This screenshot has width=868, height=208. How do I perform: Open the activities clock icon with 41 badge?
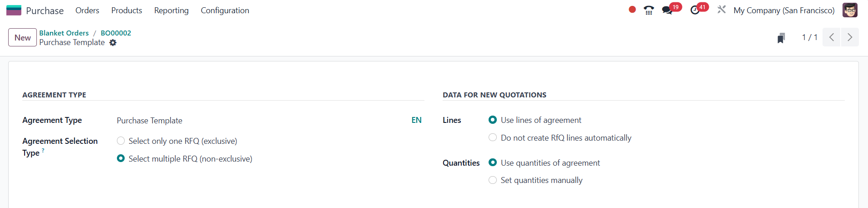click(x=695, y=10)
